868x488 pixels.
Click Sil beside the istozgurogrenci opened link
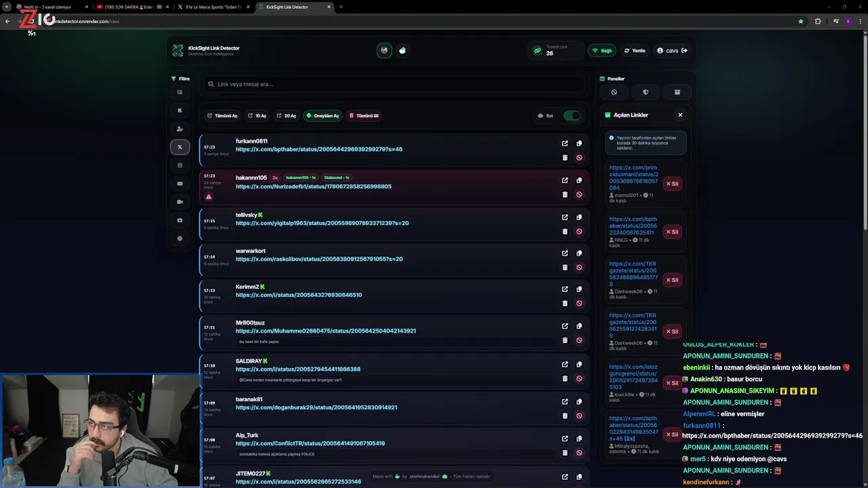pos(672,383)
